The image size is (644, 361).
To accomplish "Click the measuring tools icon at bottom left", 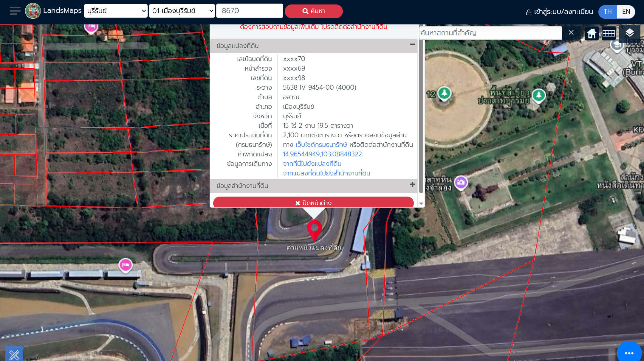I will pyautogui.click(x=14, y=354).
